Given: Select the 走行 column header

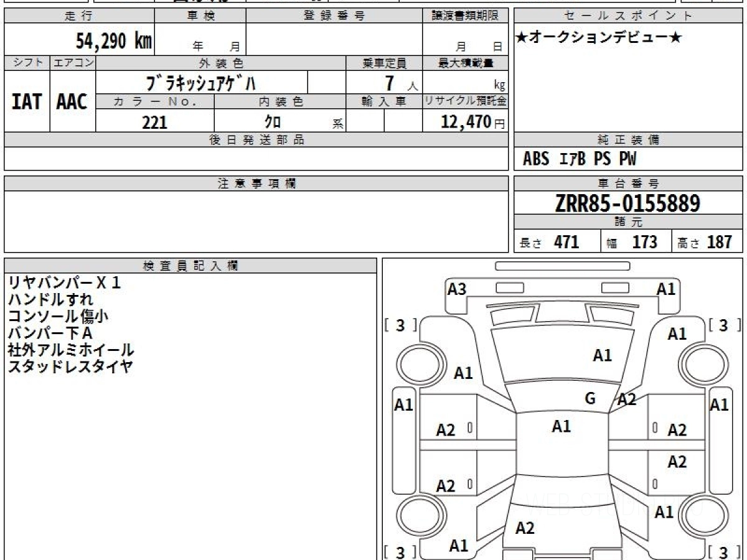Looking at the screenshot, I should (x=79, y=16).
